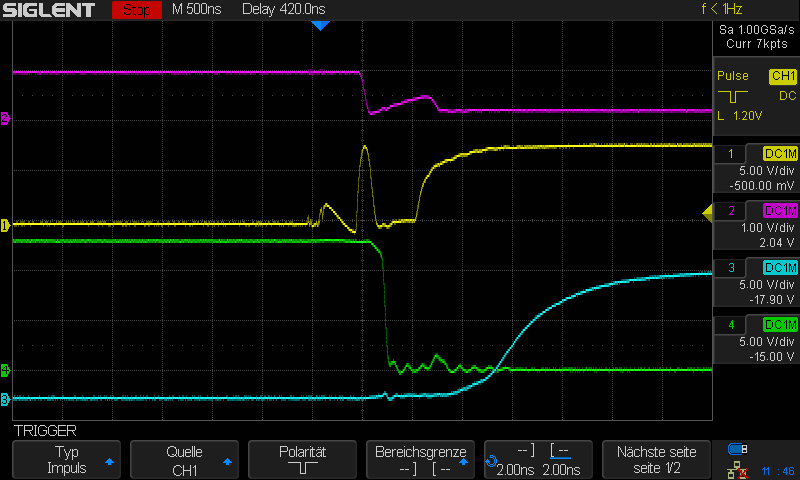Click the channel 4 green ground marker
The height and width of the screenshot is (480, 800).
[5, 370]
